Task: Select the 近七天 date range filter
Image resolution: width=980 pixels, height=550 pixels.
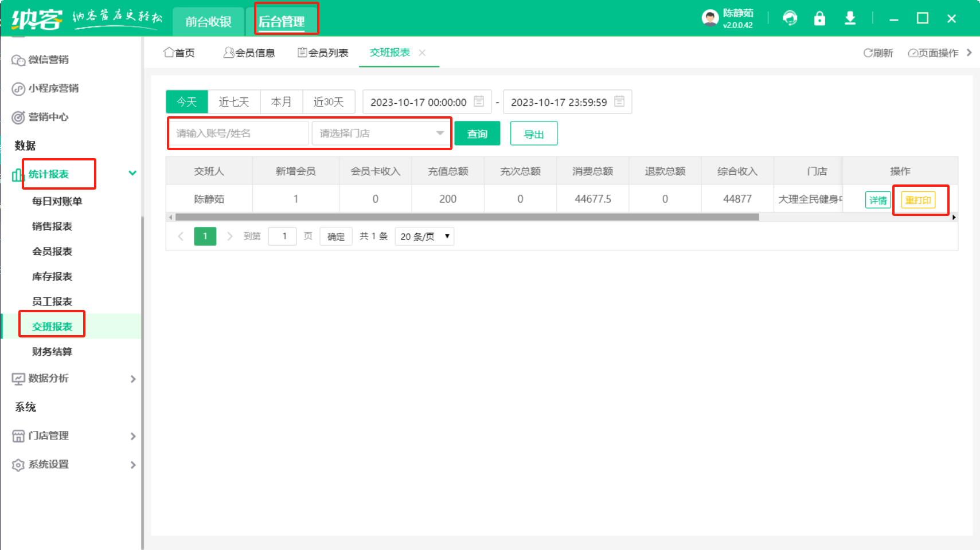Action: click(x=234, y=102)
